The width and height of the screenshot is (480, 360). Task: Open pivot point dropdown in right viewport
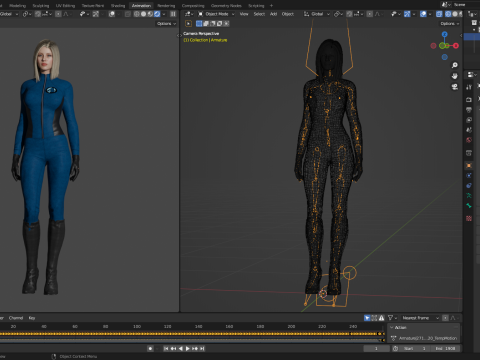coord(339,14)
